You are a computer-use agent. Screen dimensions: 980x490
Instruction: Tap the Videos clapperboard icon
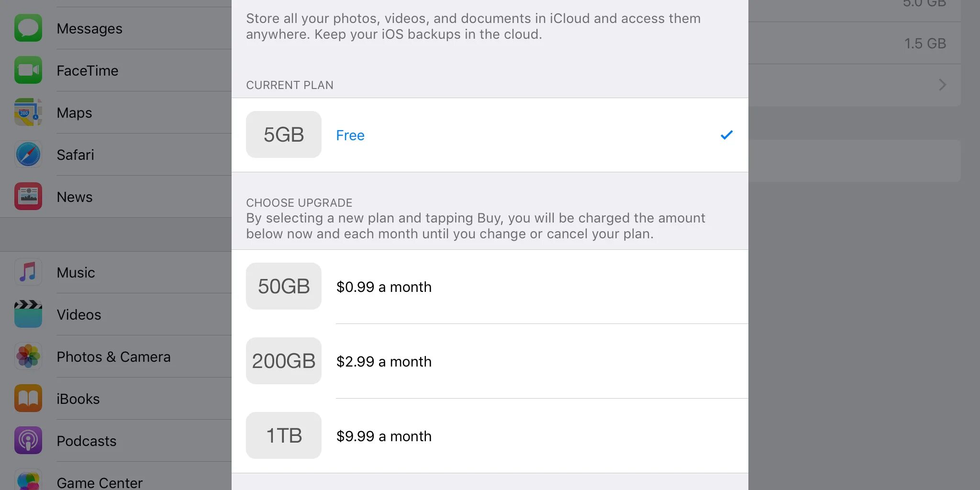point(28,314)
